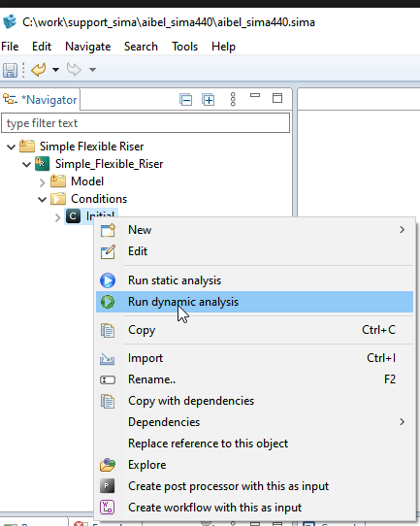Collapse the Conditions folder node
420x526 pixels.
(43, 200)
